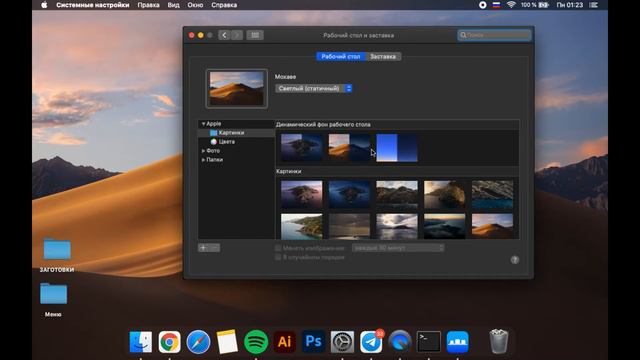Select dynamic Mojave dunes wallpaper thumbnail
The image size is (640, 360).
pyautogui.click(x=349, y=147)
